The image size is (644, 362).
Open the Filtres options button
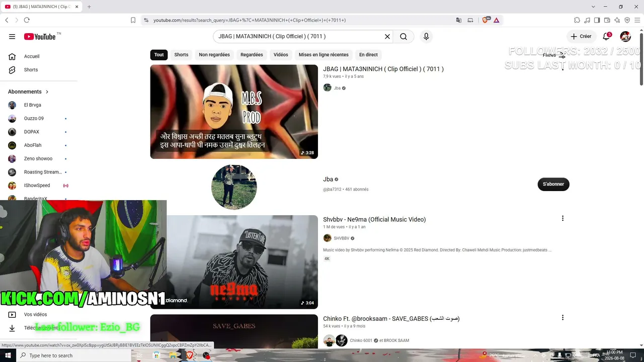pyautogui.click(x=554, y=55)
